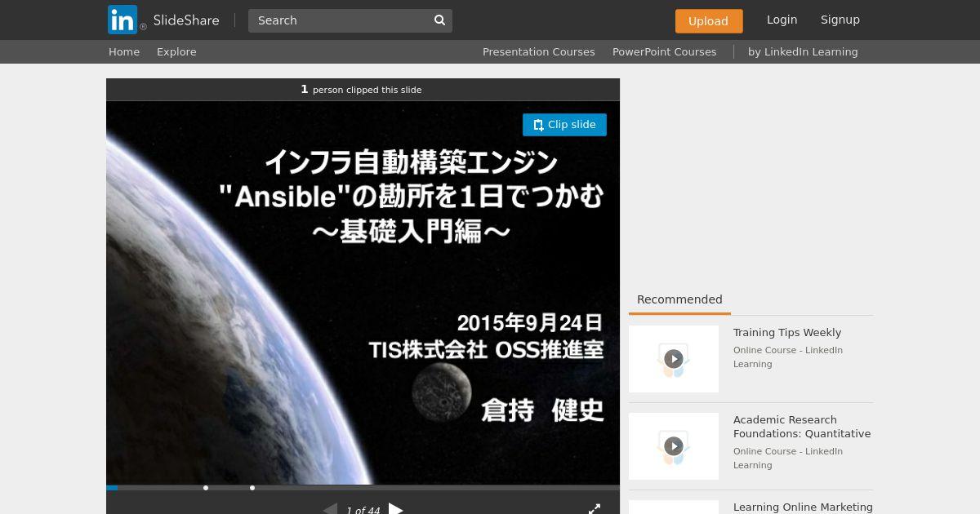This screenshot has height=514, width=980.
Task: Click 'Online Course - LinkedIn Learning' under Academic Research
Action: pos(788,459)
